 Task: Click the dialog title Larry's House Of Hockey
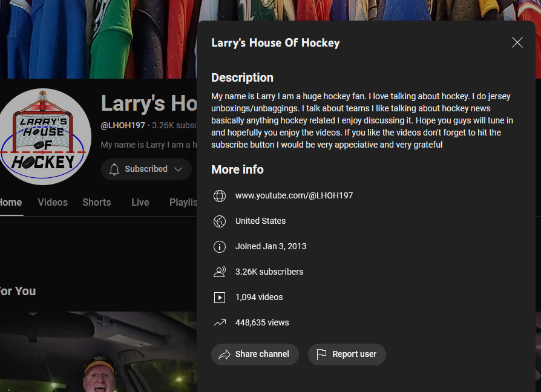[275, 43]
